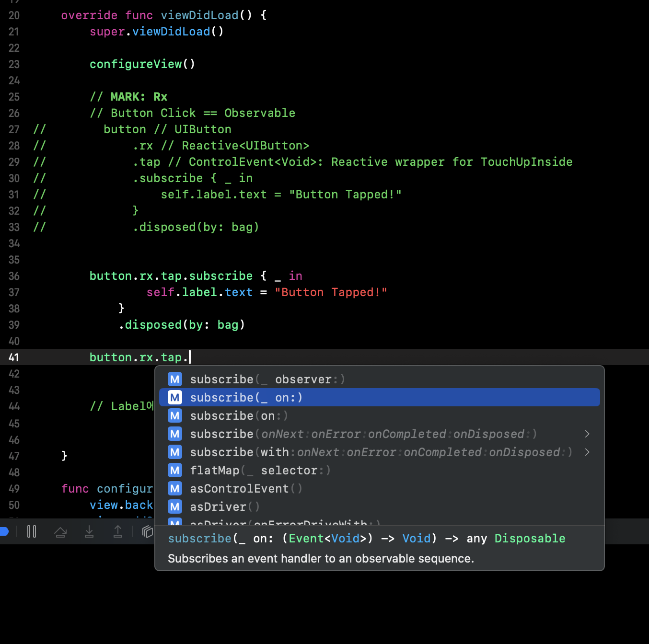This screenshot has height=644, width=649.
Task: Click commented .rx // Reactive<UIButton> line
Action: tap(221, 146)
